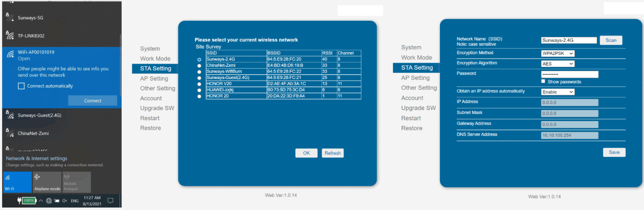Click the Wi-Fi list scrollbar in the flyout
The image size is (644, 210).
(x=120, y=66)
